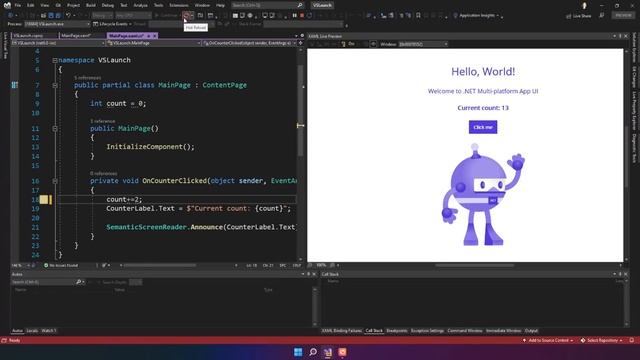Click the Windows Start button

(298, 352)
